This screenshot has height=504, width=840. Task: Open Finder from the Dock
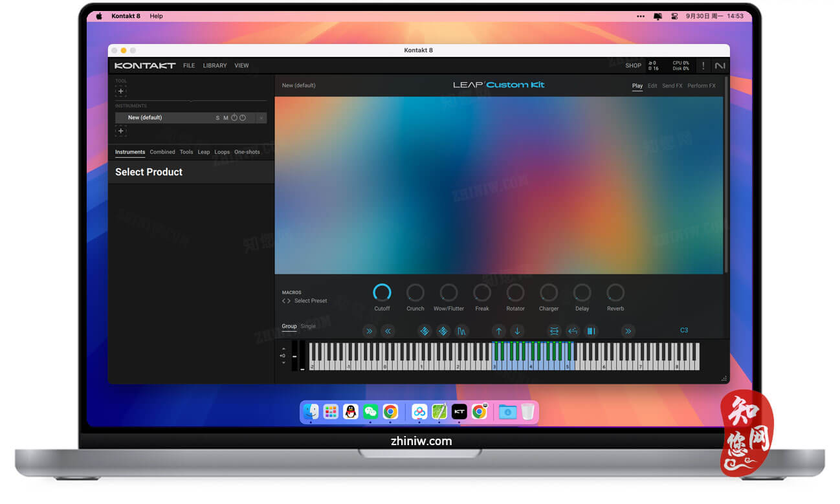(x=311, y=411)
